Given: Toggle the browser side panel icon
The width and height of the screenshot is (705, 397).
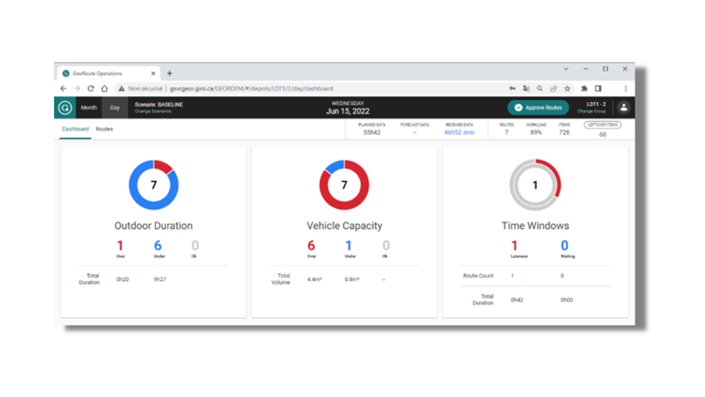Looking at the screenshot, I should (598, 89).
